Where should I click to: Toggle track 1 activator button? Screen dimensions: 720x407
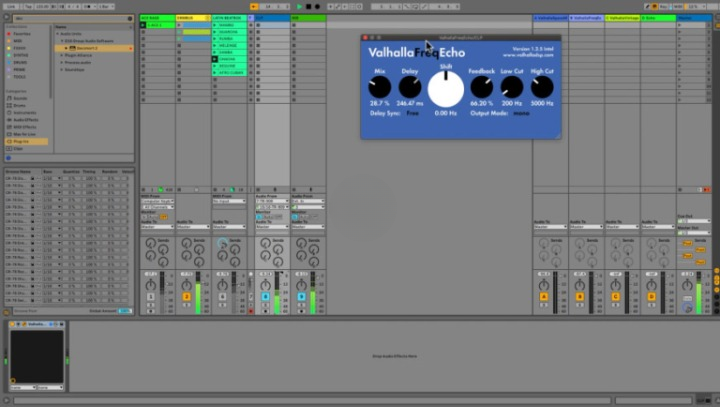[150, 297]
